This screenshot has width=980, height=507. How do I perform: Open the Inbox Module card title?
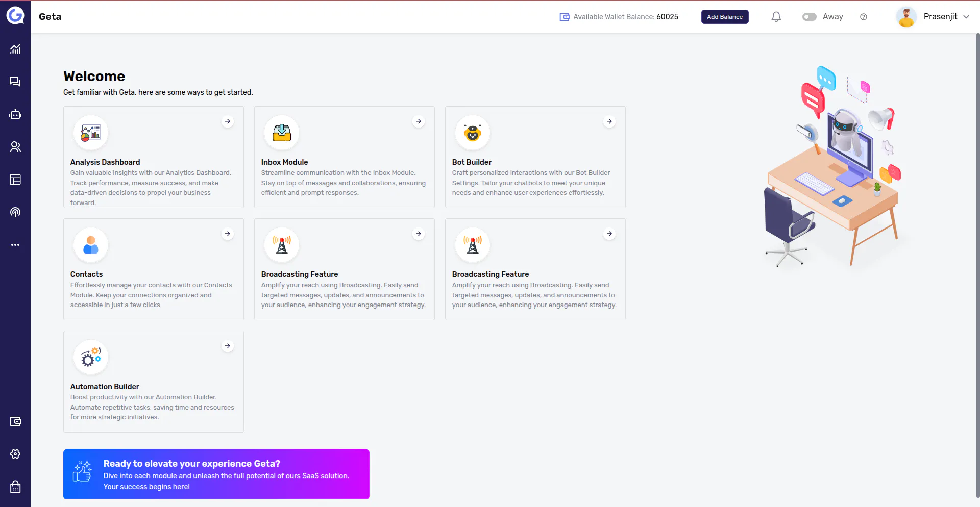(x=284, y=162)
